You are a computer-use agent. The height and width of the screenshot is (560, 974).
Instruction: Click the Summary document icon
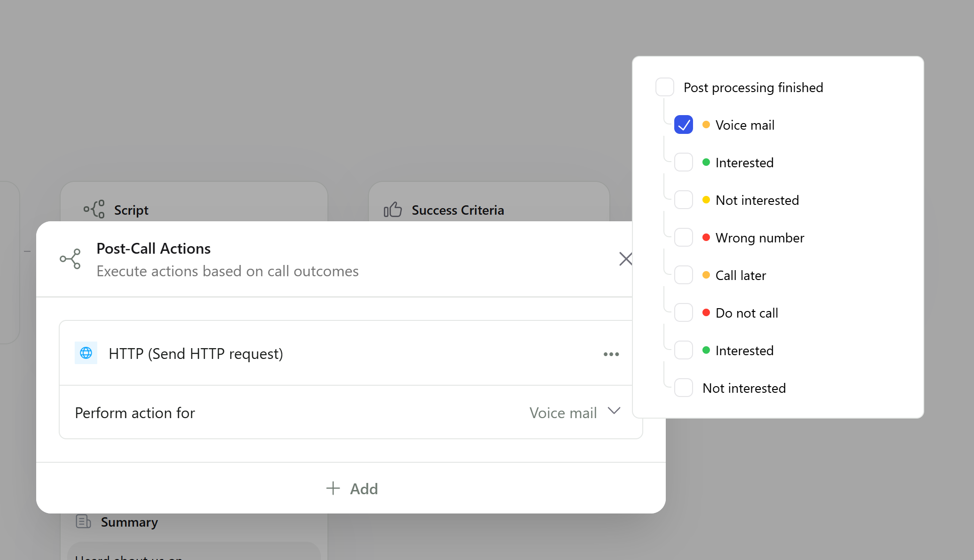[84, 521]
